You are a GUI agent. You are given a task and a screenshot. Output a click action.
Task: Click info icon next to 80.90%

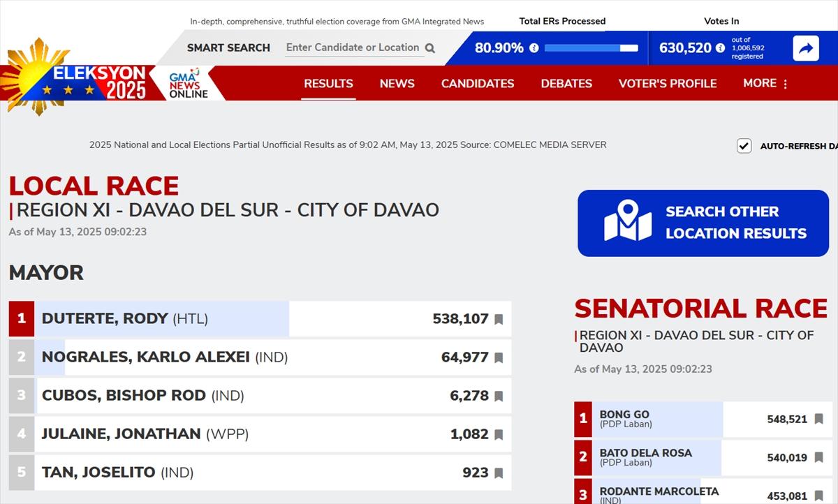click(x=534, y=48)
